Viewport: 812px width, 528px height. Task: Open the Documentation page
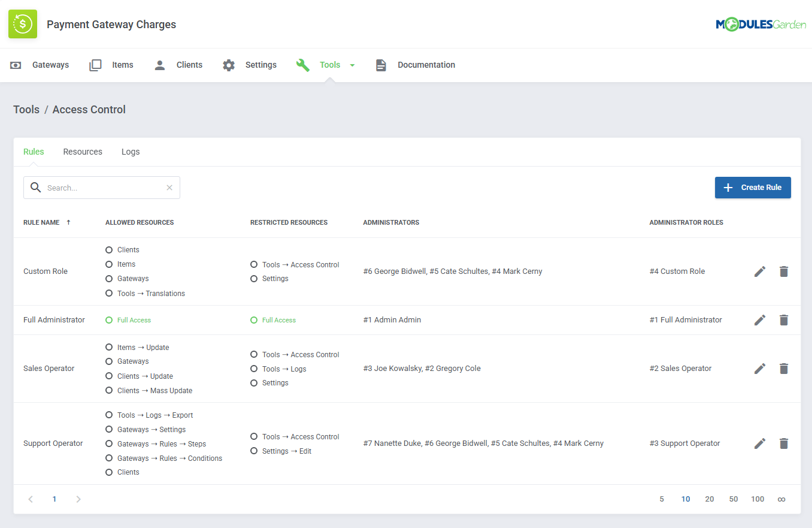click(x=425, y=65)
